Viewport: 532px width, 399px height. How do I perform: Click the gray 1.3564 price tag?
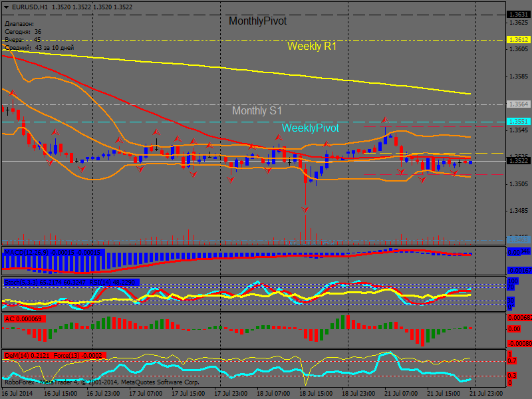(x=519, y=104)
